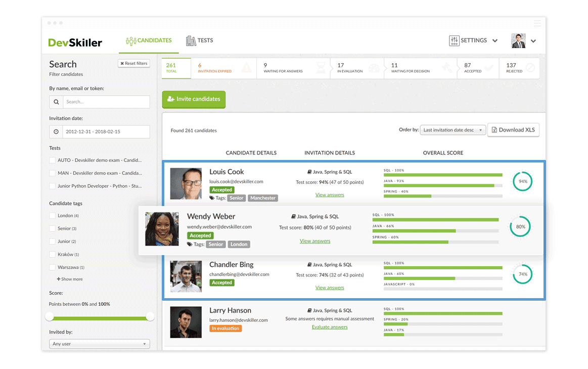Viewport: 588px width, 369px height.
Task: Click the waiting for answers hourglass icon
Action: tap(321, 68)
